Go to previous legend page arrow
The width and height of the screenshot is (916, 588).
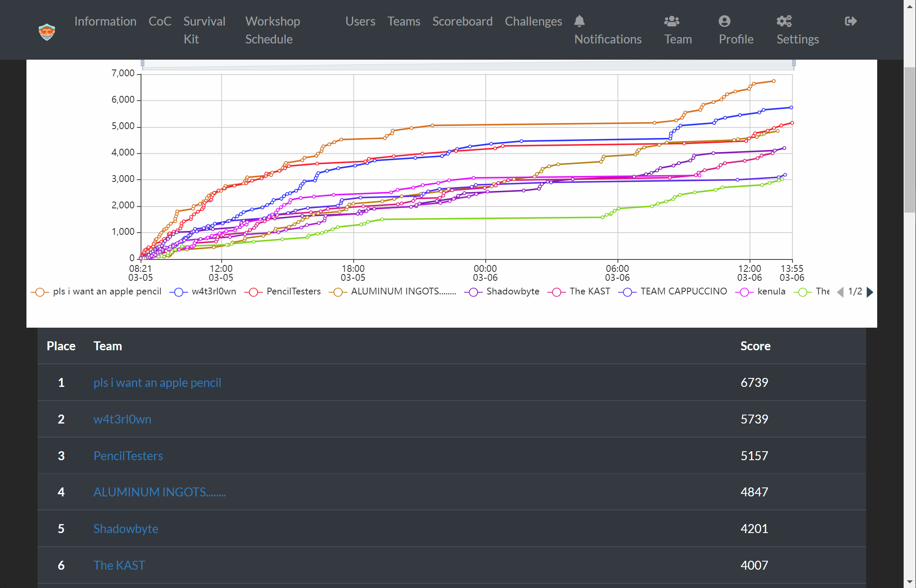click(x=840, y=292)
